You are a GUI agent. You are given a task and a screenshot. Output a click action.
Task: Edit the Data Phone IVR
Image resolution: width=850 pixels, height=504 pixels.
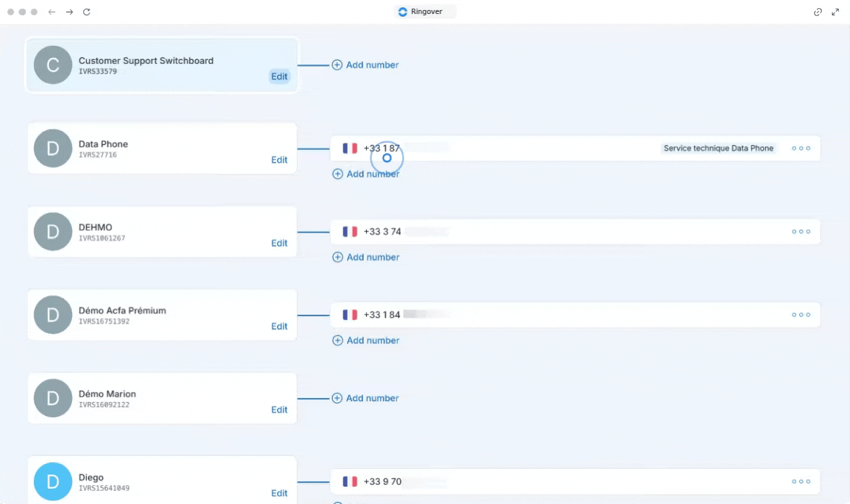[x=280, y=160]
